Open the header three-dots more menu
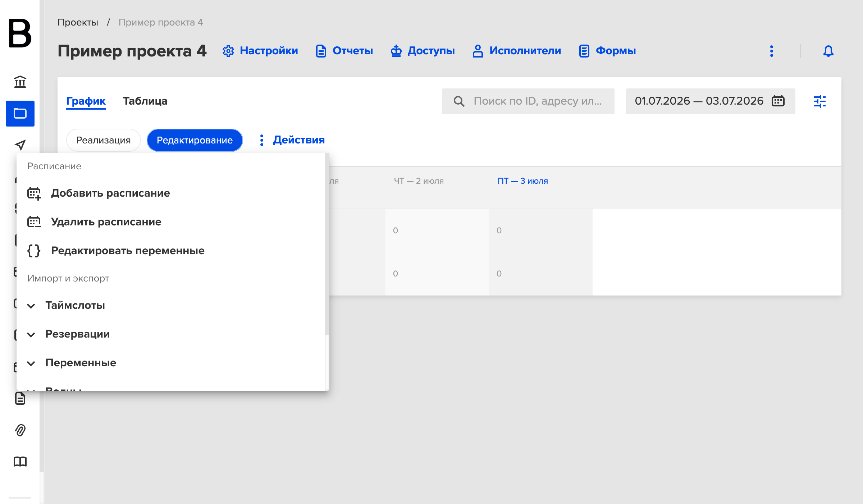Image resolution: width=863 pixels, height=504 pixels. (x=771, y=51)
